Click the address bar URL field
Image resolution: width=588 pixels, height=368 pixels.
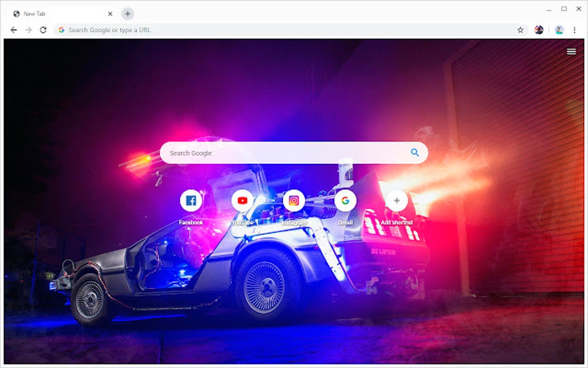click(291, 30)
